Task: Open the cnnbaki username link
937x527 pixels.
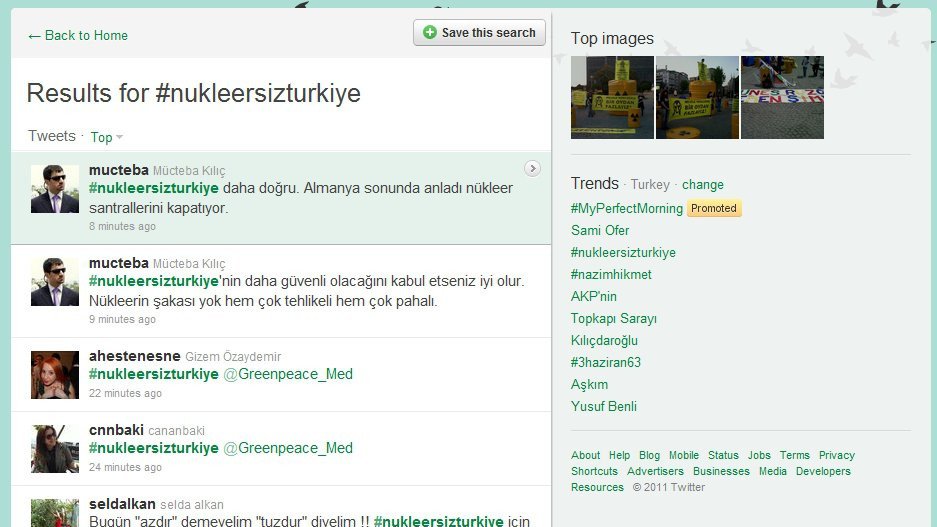Action: 116,430
